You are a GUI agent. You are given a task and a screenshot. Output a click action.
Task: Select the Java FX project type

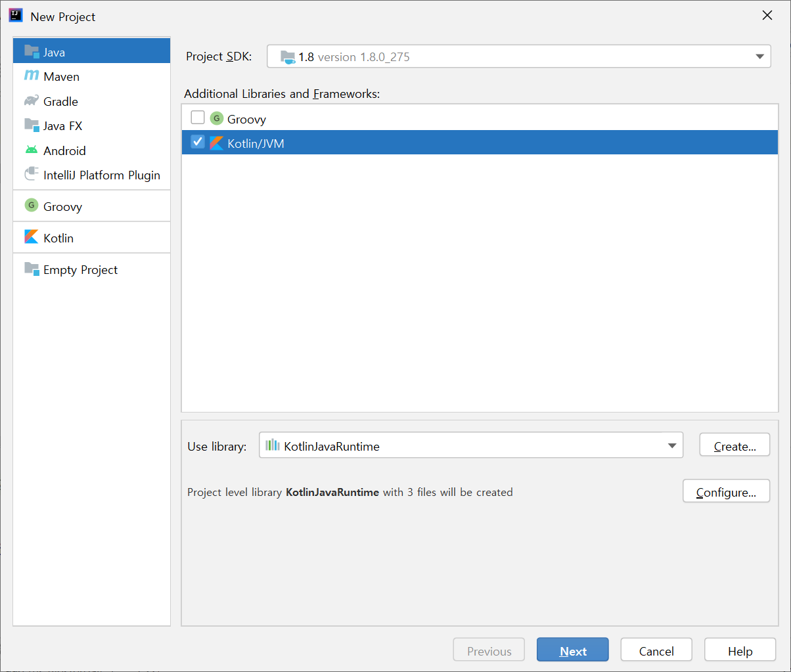92,125
